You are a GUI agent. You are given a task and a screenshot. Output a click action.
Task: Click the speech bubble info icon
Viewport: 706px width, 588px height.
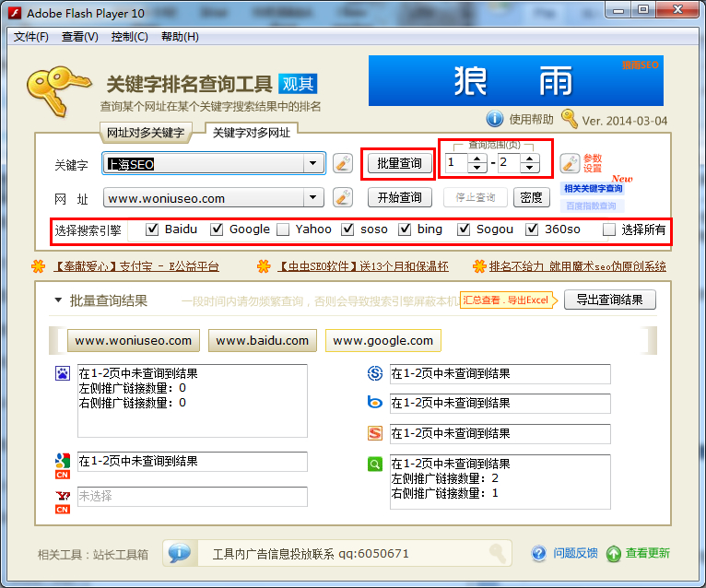click(x=179, y=553)
